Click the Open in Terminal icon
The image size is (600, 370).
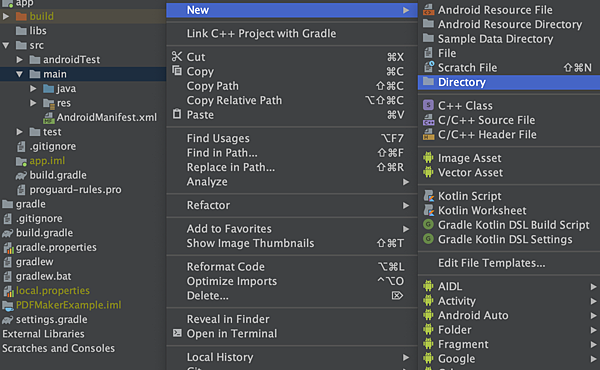coord(177,333)
